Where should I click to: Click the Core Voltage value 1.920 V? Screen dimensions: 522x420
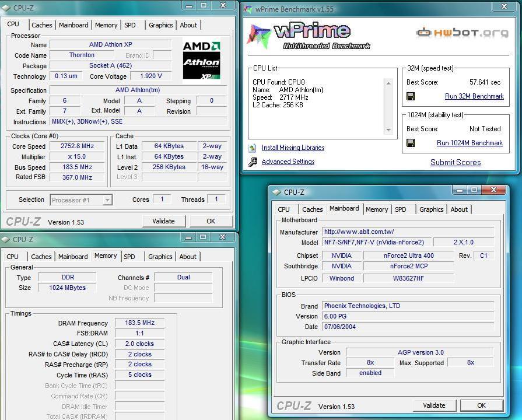coord(151,76)
